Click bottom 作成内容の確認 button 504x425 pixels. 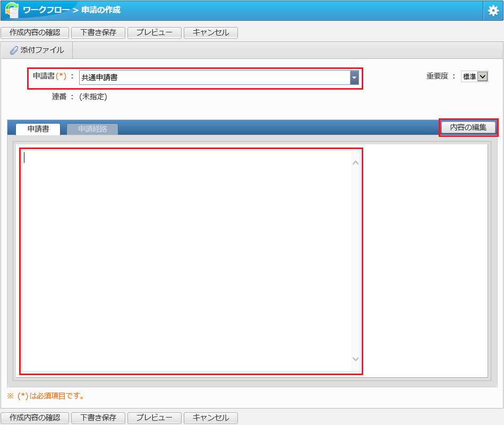point(35,418)
